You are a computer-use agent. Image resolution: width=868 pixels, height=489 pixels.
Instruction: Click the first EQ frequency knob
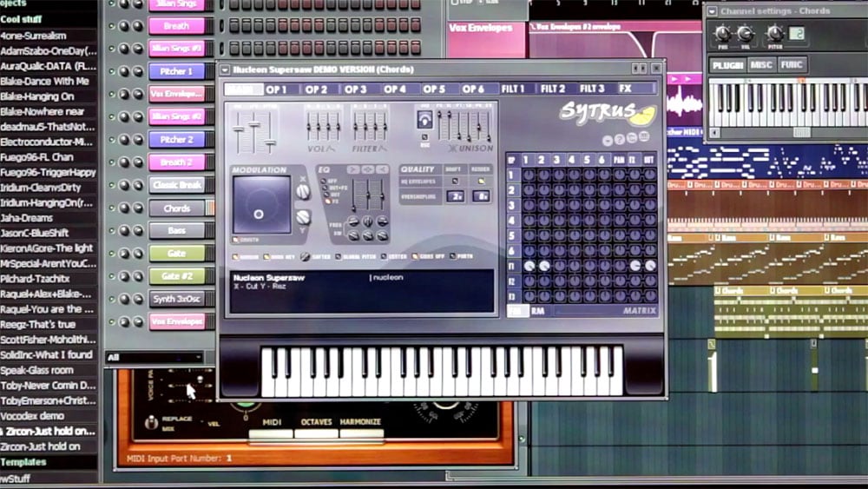tap(353, 221)
